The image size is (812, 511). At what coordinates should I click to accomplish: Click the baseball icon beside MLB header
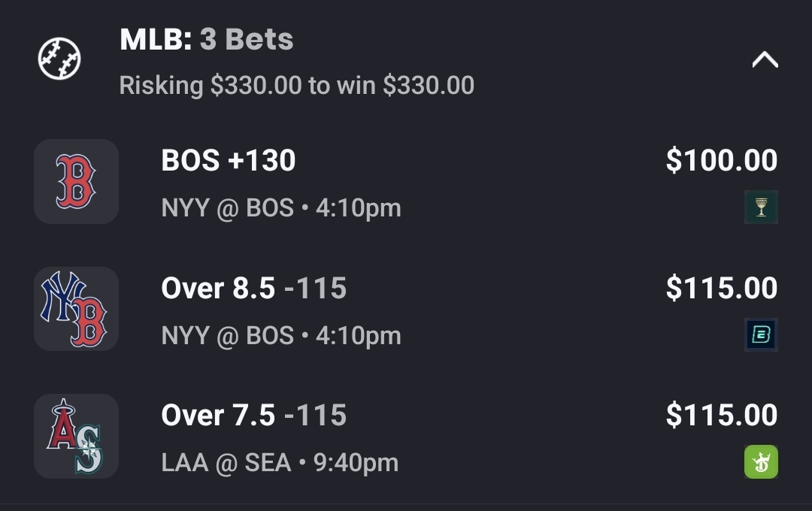coord(59,59)
